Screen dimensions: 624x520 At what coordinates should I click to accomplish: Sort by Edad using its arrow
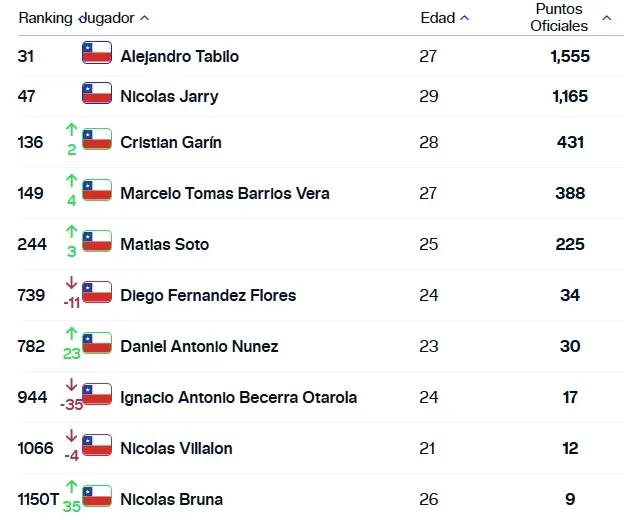(464, 18)
